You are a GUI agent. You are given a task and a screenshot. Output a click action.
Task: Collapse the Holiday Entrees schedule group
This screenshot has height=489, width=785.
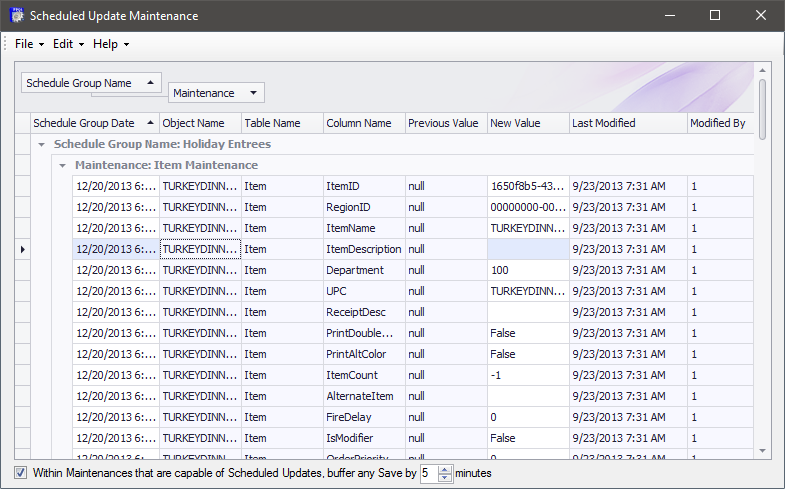click(x=42, y=145)
